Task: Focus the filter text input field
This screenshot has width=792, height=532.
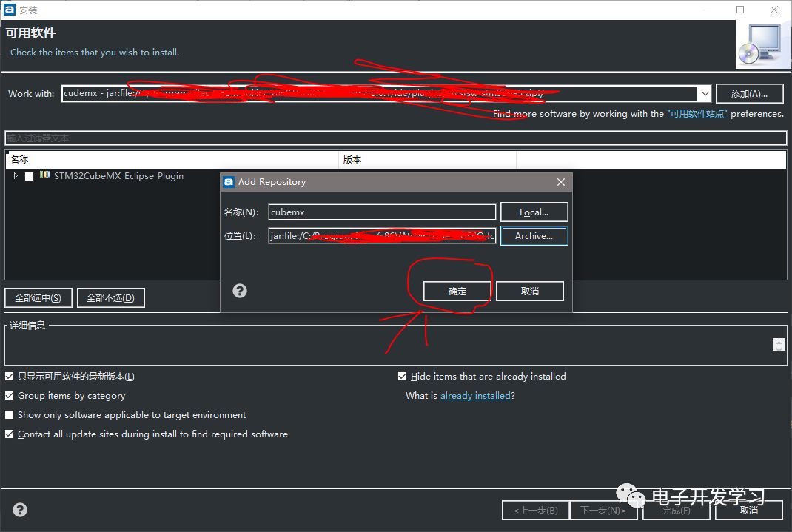Action: [396, 138]
